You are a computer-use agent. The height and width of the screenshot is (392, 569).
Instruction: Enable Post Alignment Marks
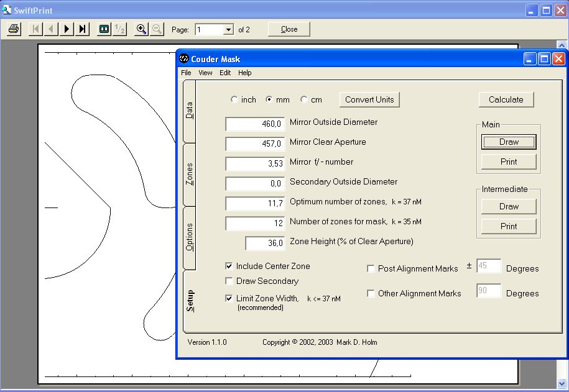[x=371, y=269]
